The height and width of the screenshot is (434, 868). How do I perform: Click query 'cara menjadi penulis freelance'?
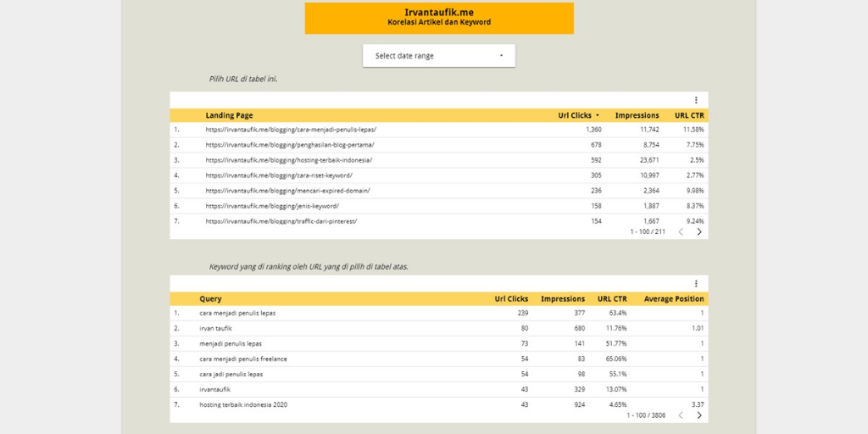243,359
